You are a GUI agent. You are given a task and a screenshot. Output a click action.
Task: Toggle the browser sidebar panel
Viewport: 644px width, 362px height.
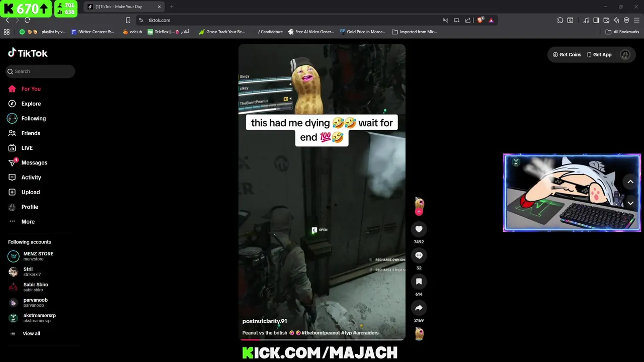point(596,20)
